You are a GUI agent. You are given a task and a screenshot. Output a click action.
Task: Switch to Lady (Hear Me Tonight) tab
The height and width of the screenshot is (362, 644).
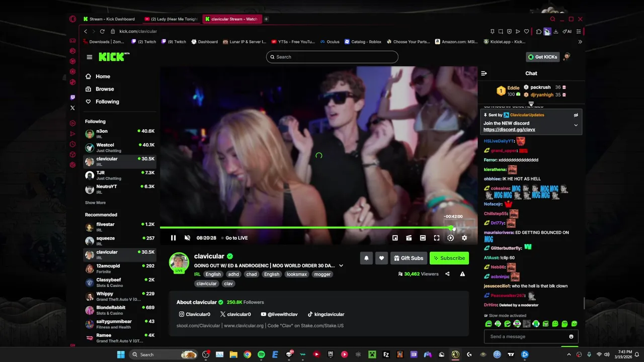pyautogui.click(x=171, y=19)
